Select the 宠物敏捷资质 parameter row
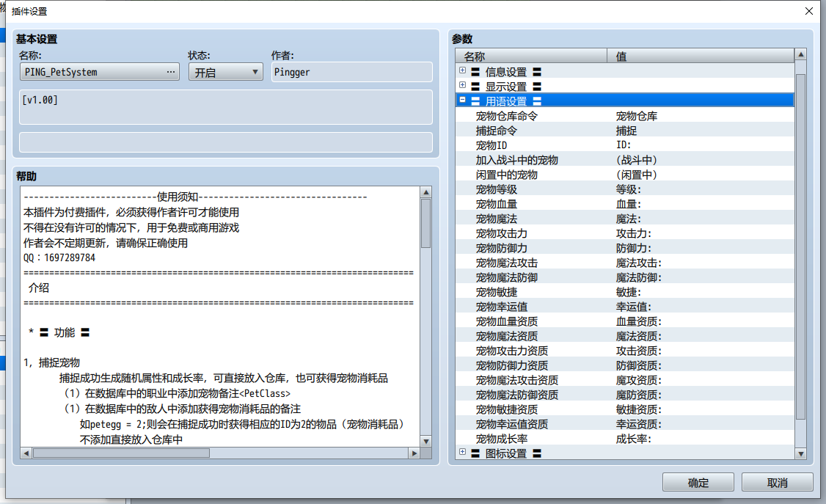Viewport: 826px width, 504px height. (625, 409)
